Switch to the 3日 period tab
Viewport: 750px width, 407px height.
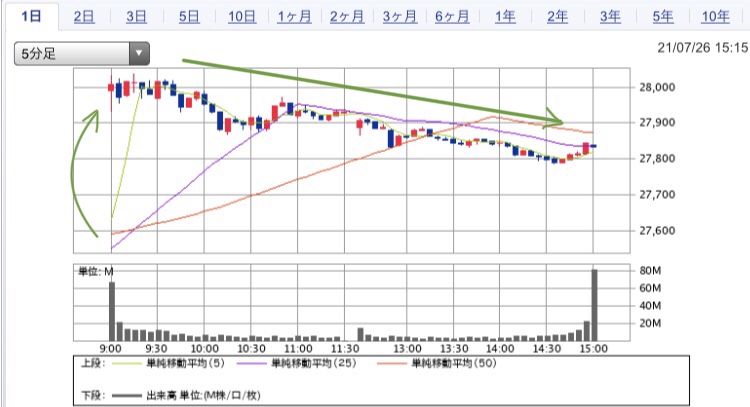click(136, 17)
